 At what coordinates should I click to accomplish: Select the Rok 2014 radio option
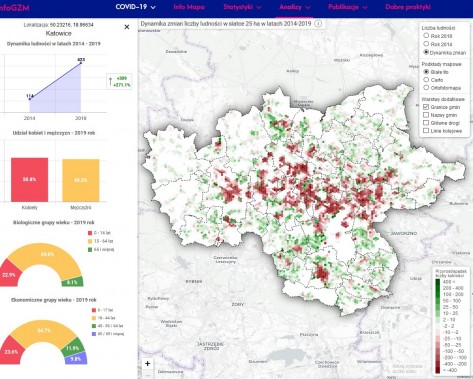click(426, 44)
